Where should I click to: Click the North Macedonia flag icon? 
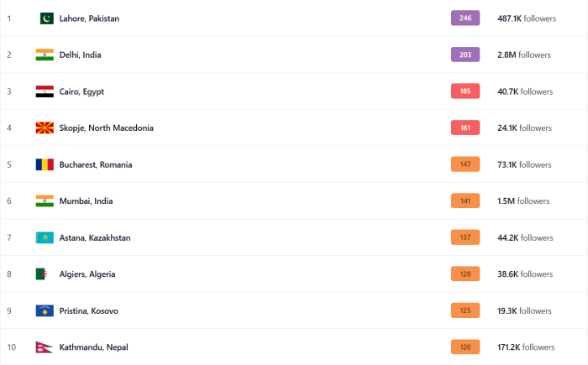[45, 128]
